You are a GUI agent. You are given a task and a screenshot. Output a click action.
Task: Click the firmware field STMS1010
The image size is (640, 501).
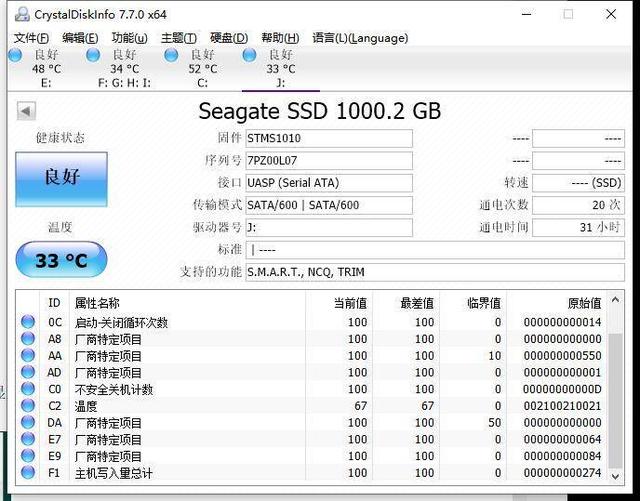tap(329, 138)
